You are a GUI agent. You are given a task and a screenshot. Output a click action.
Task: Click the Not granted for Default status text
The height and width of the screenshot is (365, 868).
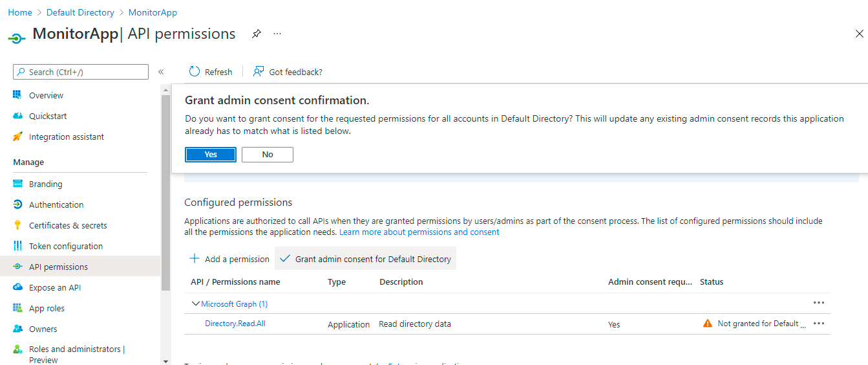point(761,324)
